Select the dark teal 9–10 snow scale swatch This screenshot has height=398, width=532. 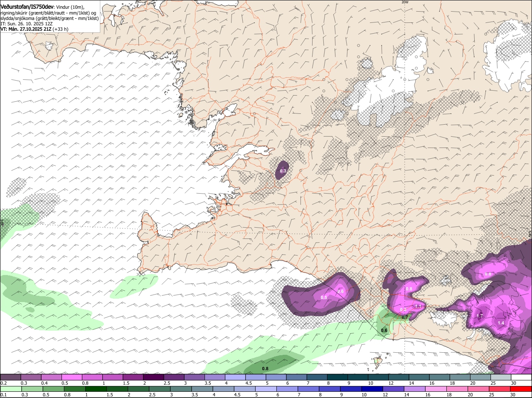point(358,377)
